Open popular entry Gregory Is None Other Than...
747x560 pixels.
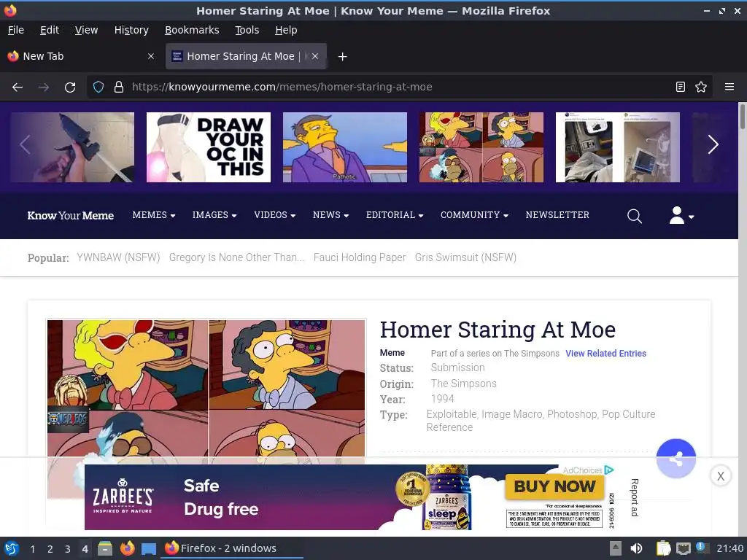click(236, 257)
